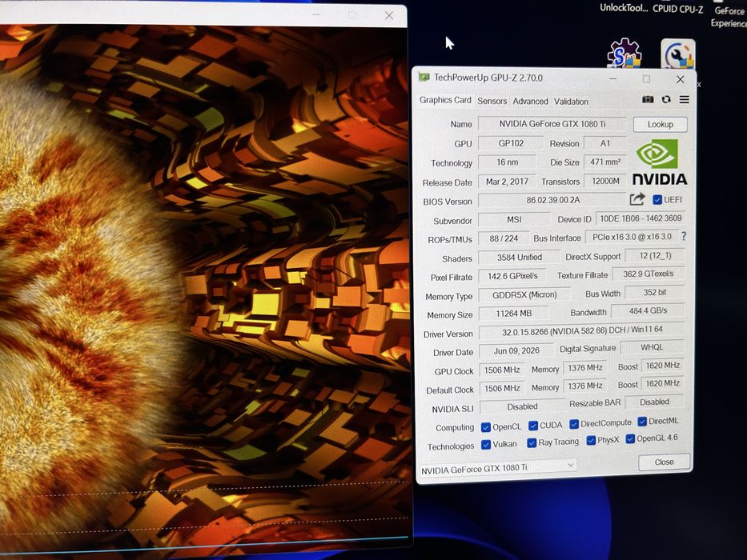Viewport: 747px width, 560px height.
Task: Toggle the Vulkan checkbox
Action: (486, 444)
